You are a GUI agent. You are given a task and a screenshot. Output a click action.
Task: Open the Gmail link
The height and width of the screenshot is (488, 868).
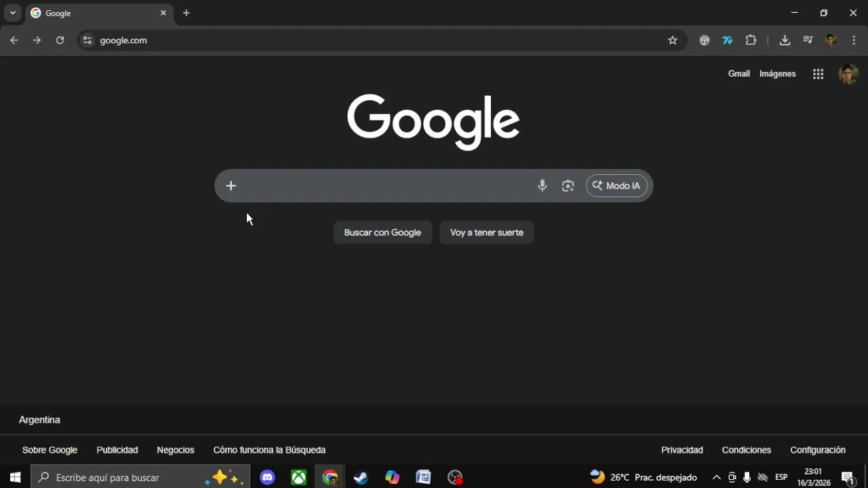coord(739,74)
